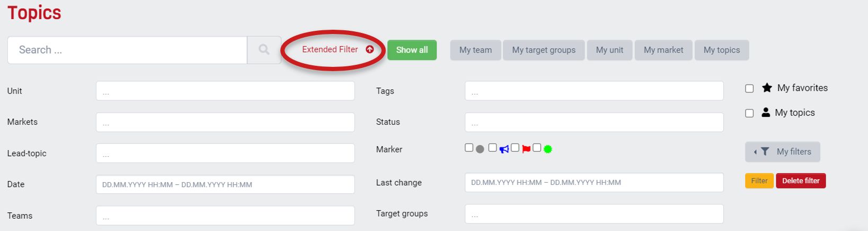Open the Unit dropdown field
The image size is (868, 231).
pyautogui.click(x=225, y=91)
